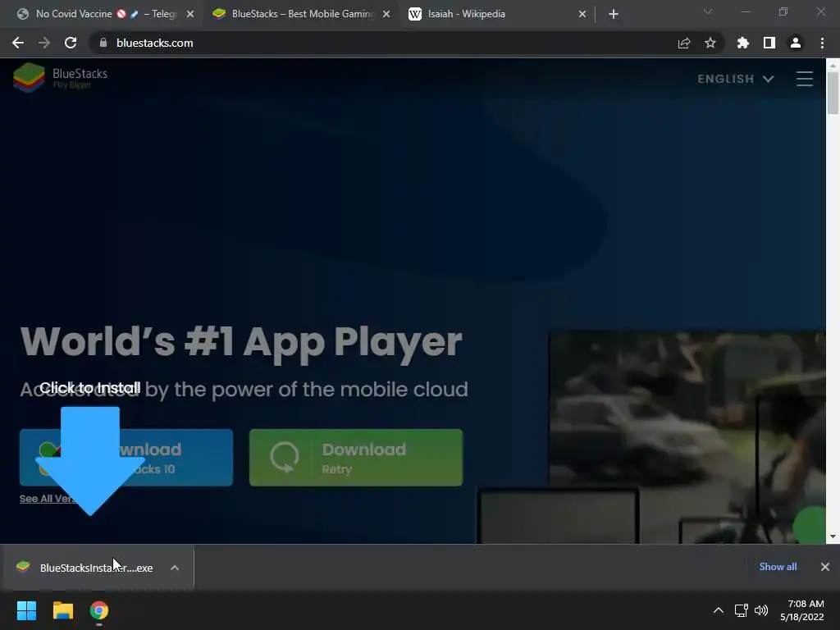Open the network status tray icon
Screen dimensions: 840x630
tap(741, 610)
